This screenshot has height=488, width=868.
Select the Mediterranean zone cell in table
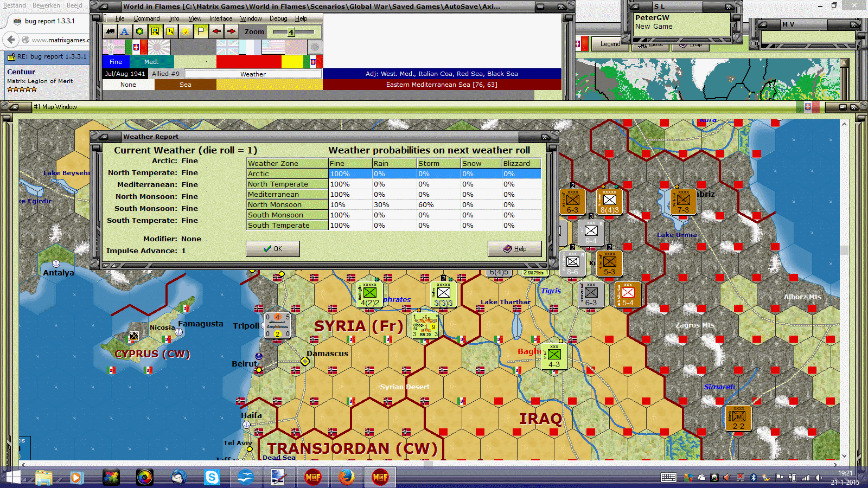(x=288, y=195)
